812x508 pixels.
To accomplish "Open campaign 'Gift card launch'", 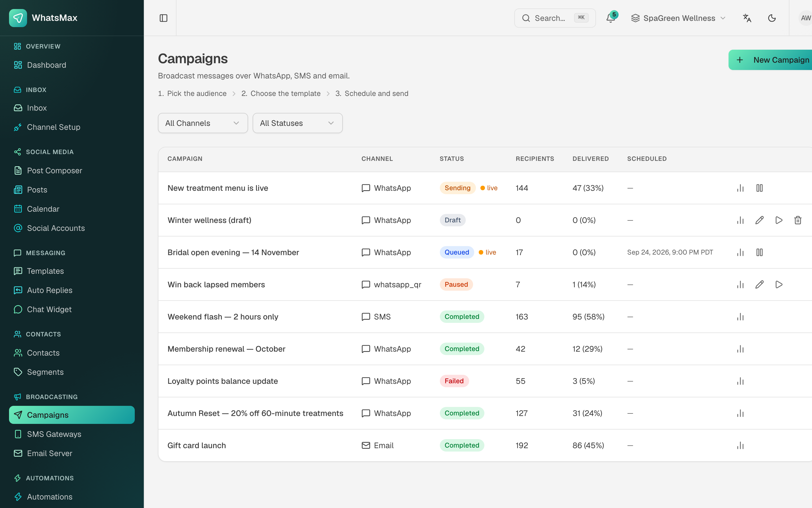I will pyautogui.click(x=197, y=446).
